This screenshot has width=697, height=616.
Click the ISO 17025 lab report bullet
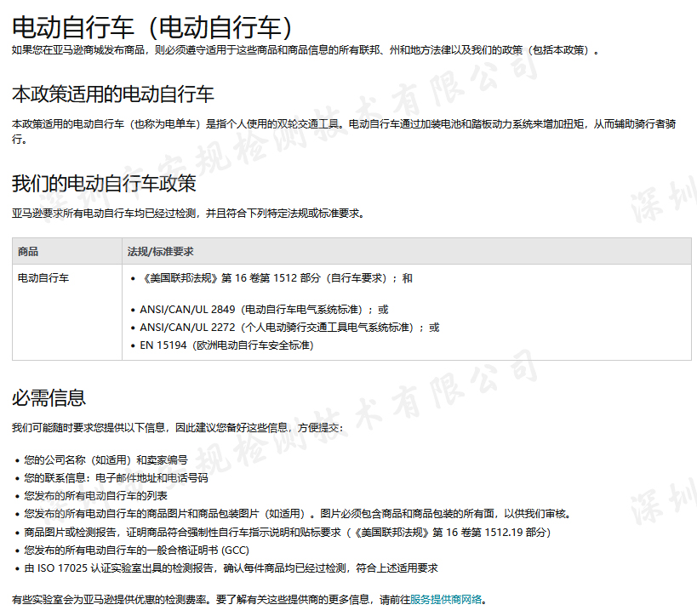(x=231, y=568)
